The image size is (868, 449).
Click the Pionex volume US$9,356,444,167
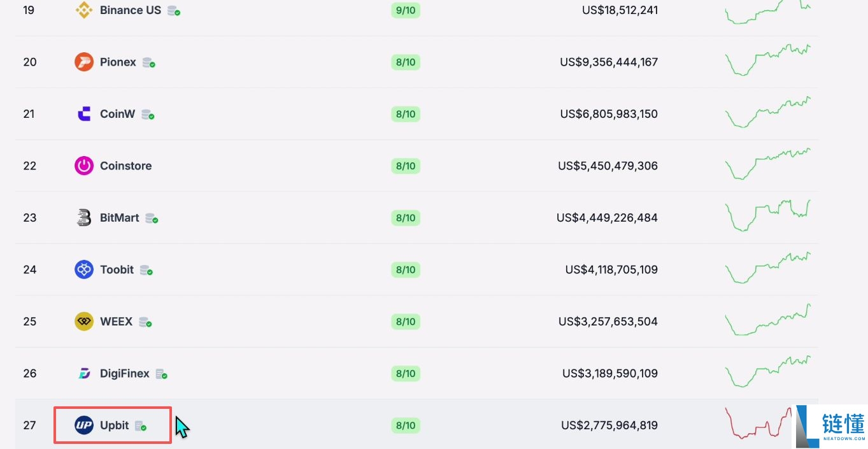point(609,62)
